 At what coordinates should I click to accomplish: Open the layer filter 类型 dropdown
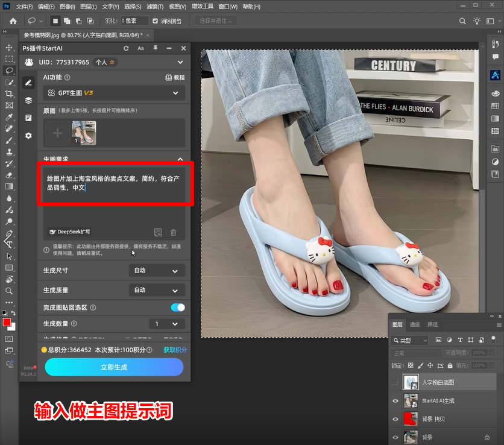pos(409,340)
